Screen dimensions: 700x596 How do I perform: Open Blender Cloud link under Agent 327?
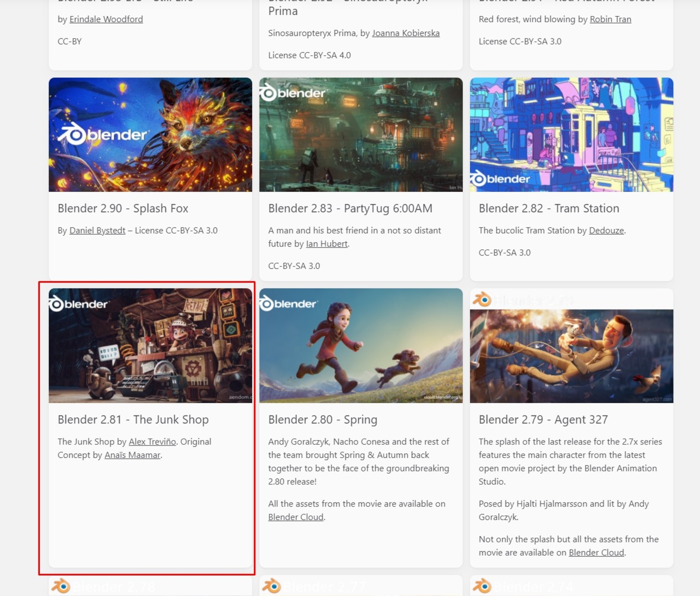tap(596, 552)
